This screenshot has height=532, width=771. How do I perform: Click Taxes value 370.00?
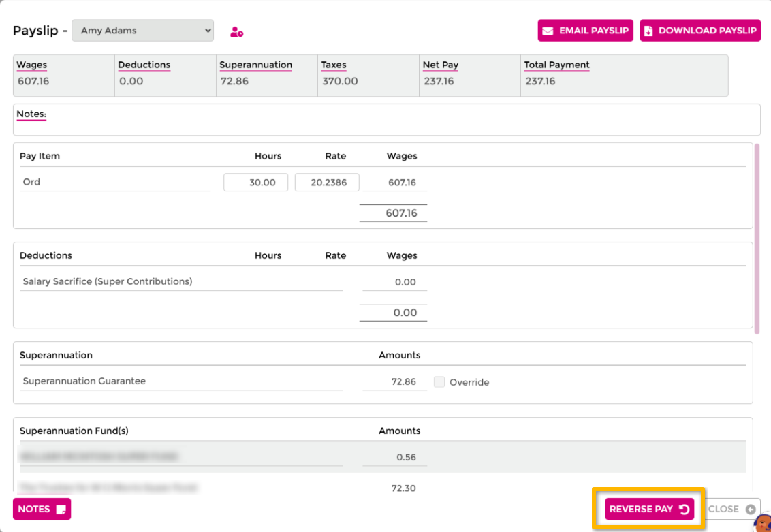(x=340, y=81)
